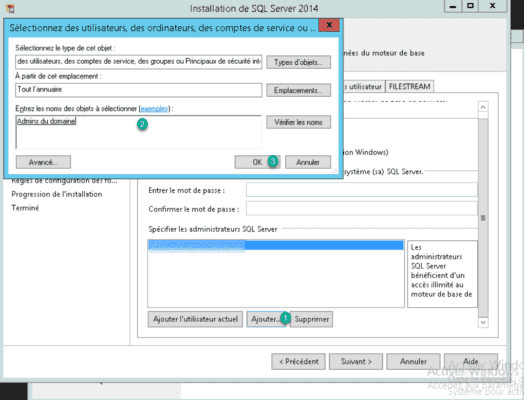This screenshot has width=524, height=400.
Task: Click the administrators description text box
Action: [x=442, y=274]
